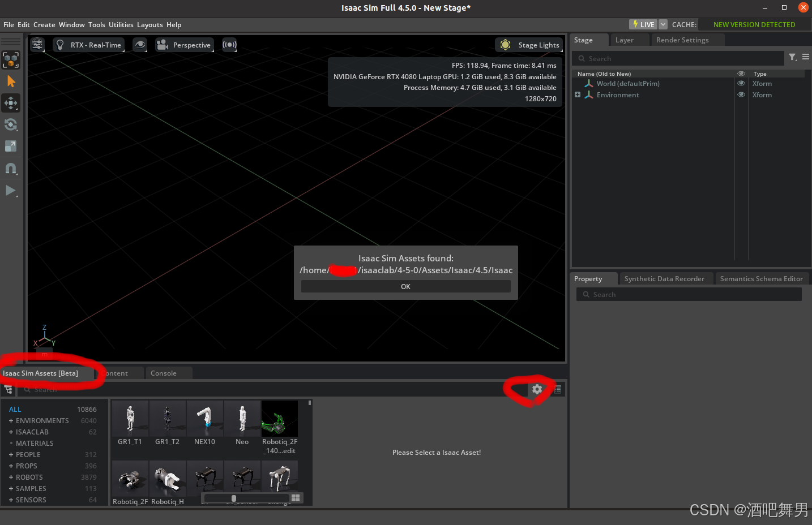Choose the Move gizmo tool
This screenshot has height=525, width=812.
coord(11,103)
